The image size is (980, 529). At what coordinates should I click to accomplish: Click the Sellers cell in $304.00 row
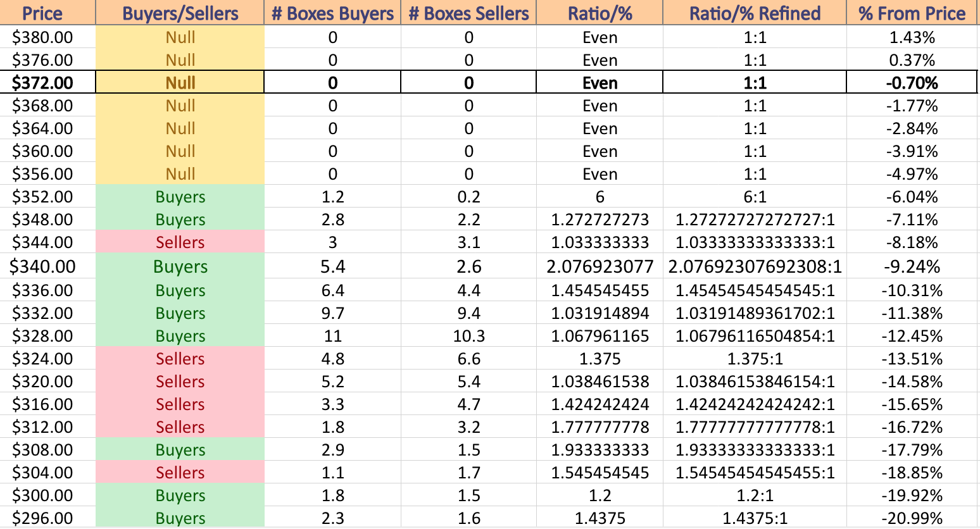click(x=180, y=473)
